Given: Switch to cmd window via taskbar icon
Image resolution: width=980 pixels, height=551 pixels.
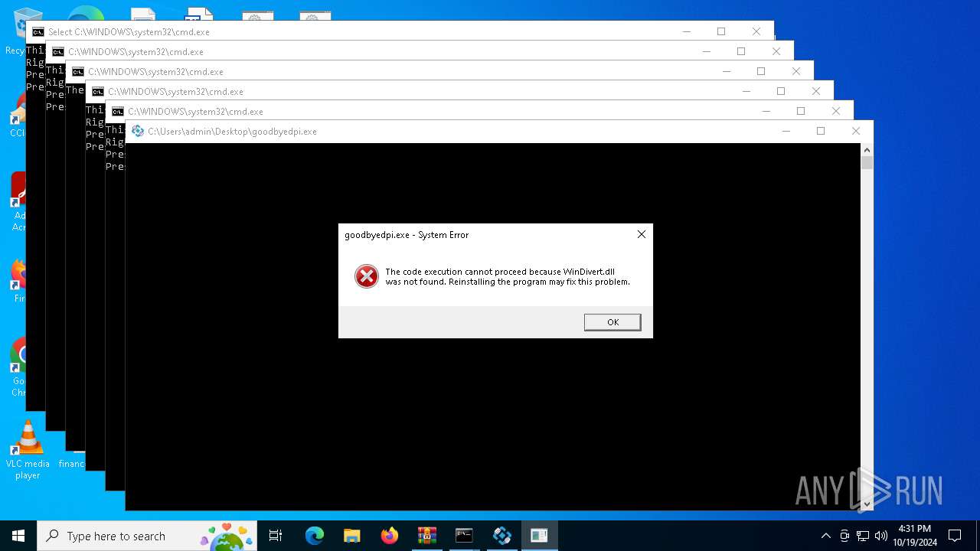Looking at the screenshot, I should point(464,536).
